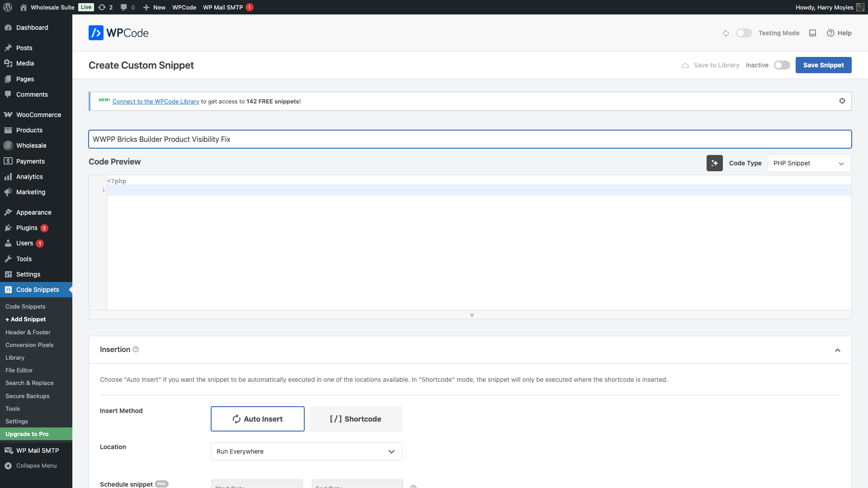868x488 pixels.
Task: Click the Insertion section help tooltip icon
Action: pos(136,349)
